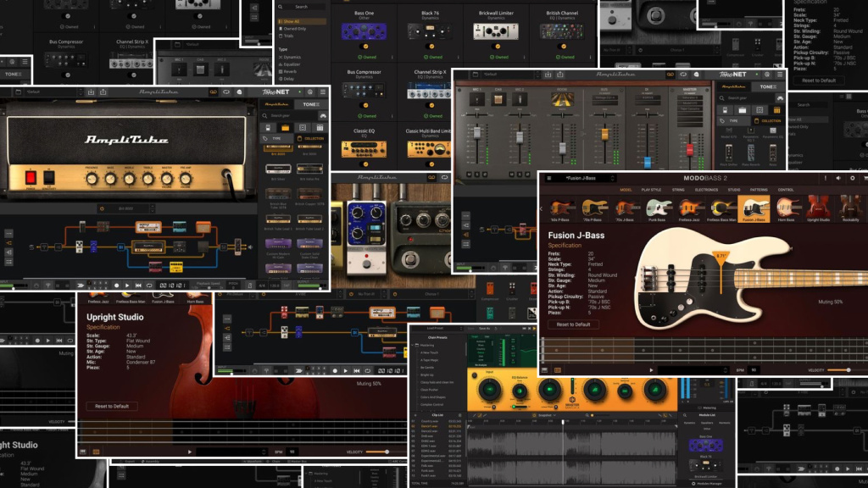Switch to COLLECTION view in amp window browser
This screenshot has width=868, height=488.
[x=310, y=138]
